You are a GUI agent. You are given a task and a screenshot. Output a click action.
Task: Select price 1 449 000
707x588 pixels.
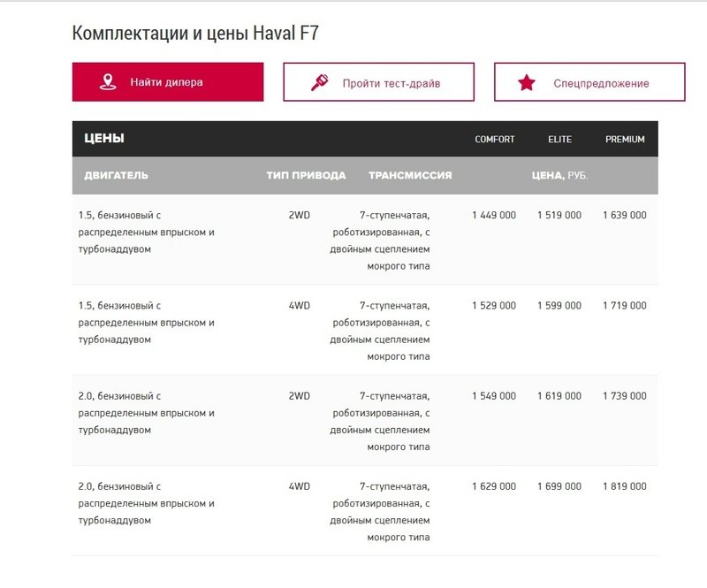(x=494, y=215)
